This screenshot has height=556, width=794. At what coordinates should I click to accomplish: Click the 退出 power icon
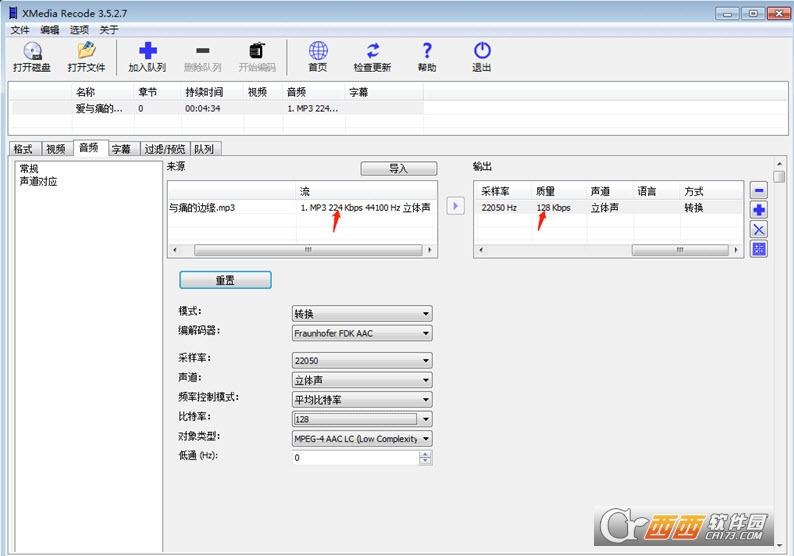point(482,51)
